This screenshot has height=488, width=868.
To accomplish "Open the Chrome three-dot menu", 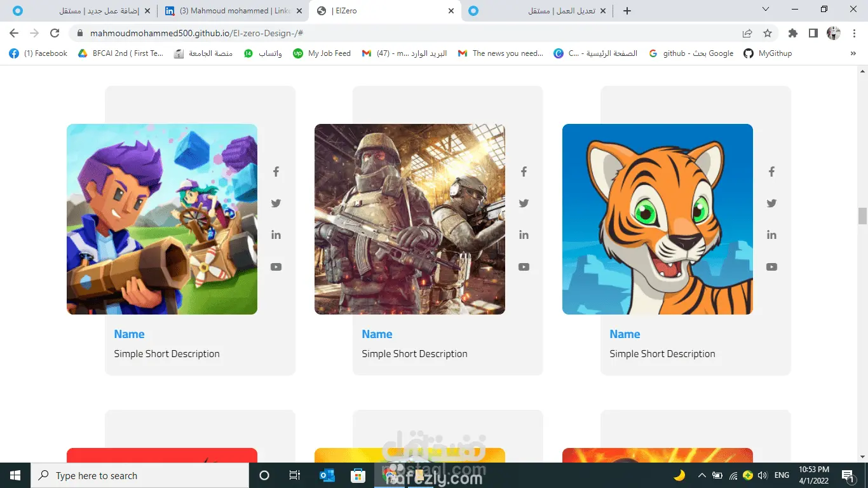I will click(x=853, y=33).
